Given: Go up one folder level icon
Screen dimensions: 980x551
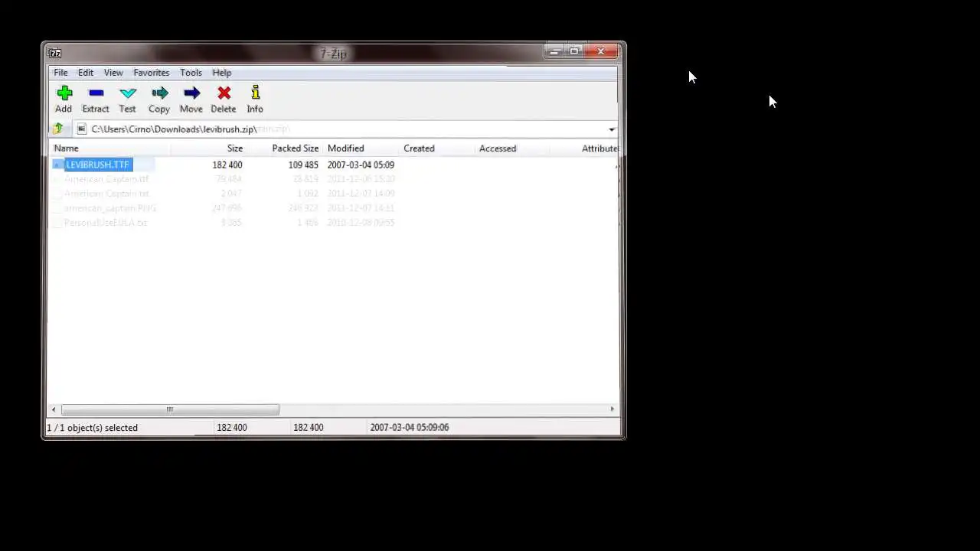Looking at the screenshot, I should (58, 129).
